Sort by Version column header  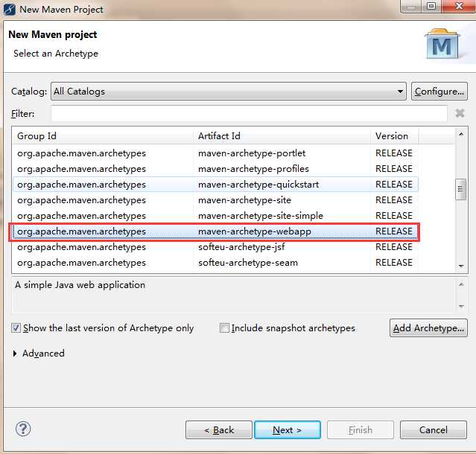[x=394, y=136]
